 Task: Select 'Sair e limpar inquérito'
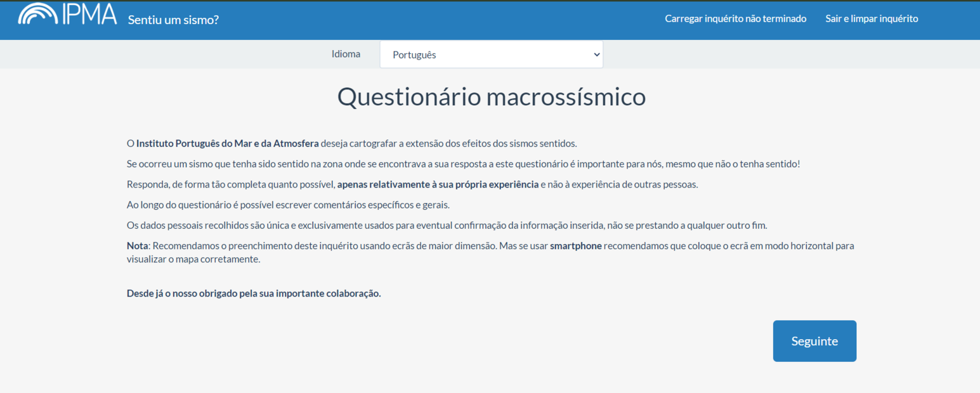coord(872,19)
